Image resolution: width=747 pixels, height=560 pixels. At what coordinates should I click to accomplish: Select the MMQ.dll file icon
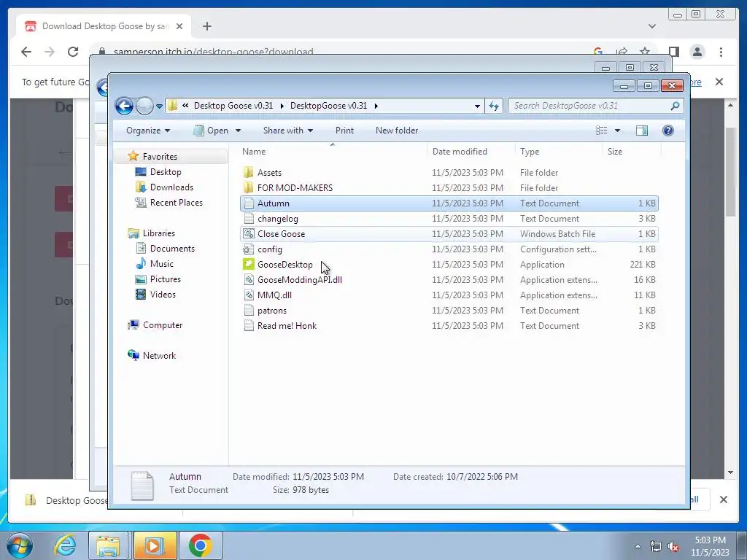[248, 295]
